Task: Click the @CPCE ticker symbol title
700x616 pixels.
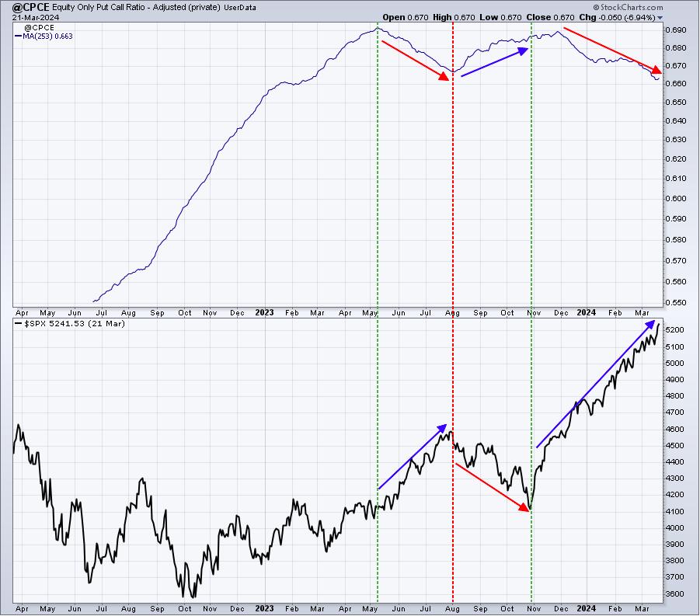Action: coord(31,7)
